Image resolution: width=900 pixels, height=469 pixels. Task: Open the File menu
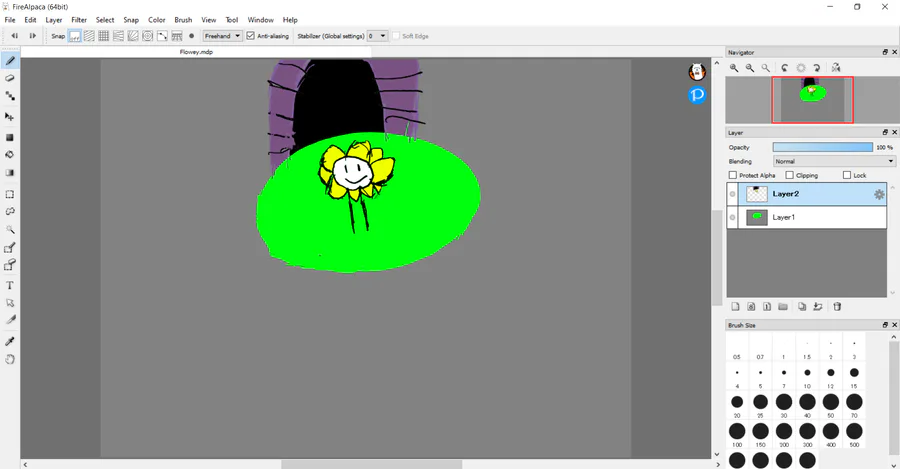pos(10,20)
